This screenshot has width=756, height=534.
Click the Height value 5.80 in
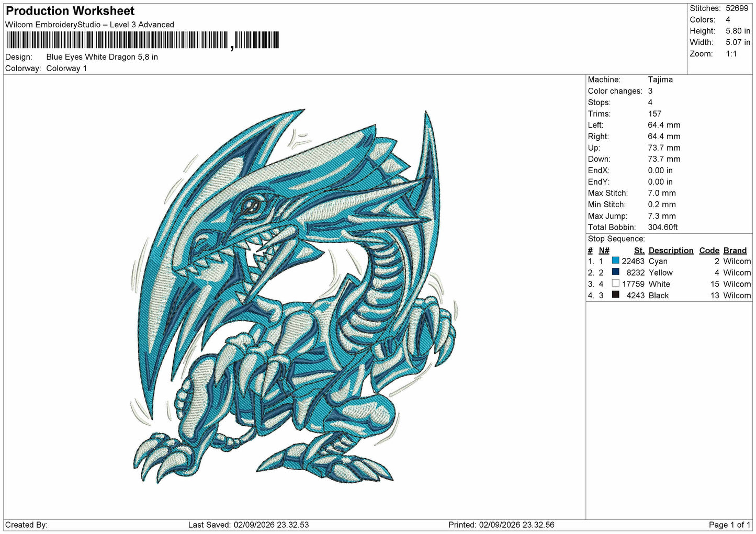point(738,31)
